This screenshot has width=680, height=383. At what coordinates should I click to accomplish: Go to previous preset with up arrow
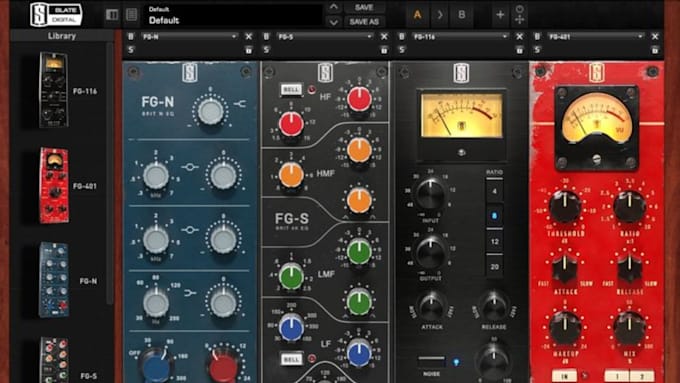(x=333, y=7)
